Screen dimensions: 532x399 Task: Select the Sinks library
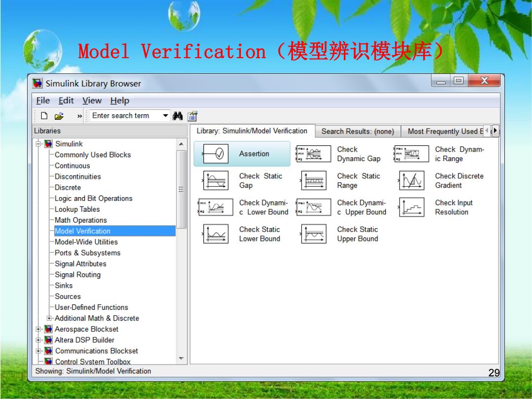[x=64, y=286]
